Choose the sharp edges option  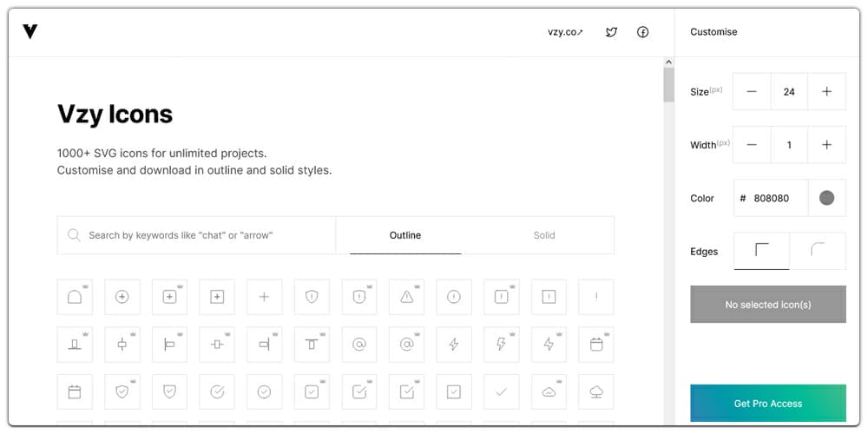[x=762, y=251]
